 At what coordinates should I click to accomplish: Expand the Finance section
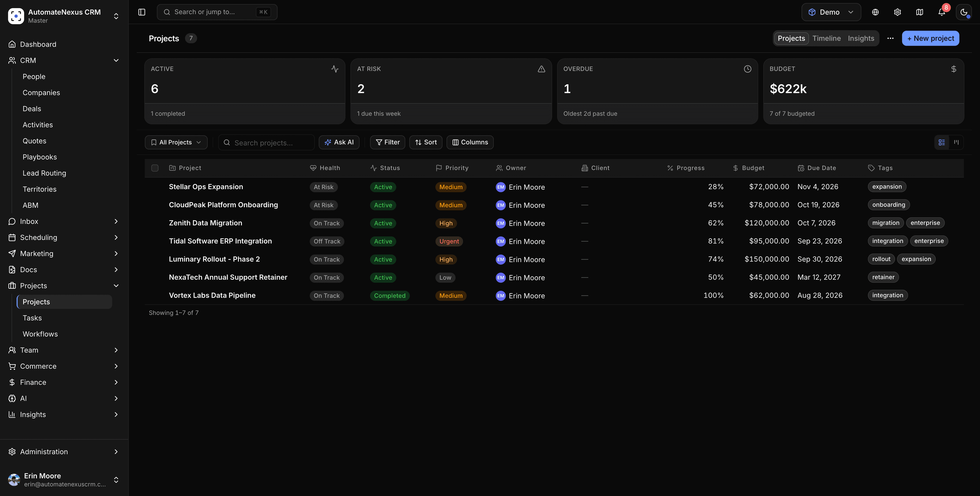coord(64,382)
